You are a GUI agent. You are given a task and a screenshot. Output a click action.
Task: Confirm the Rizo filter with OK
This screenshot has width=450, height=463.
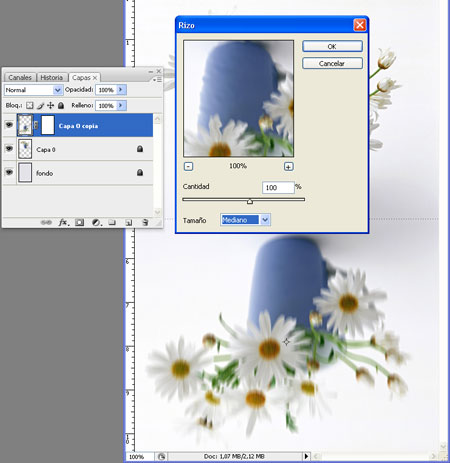point(332,46)
